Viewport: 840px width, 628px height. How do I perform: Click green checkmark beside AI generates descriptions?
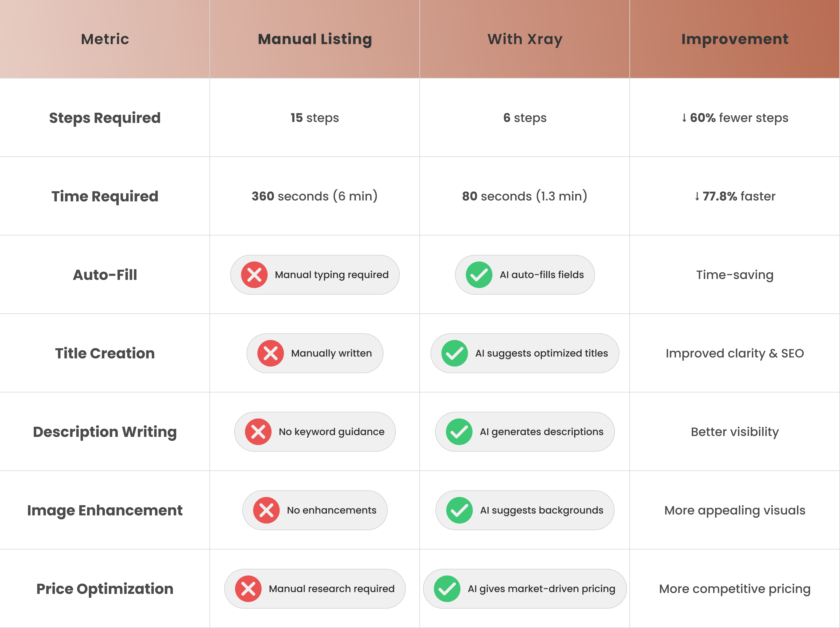click(x=459, y=432)
